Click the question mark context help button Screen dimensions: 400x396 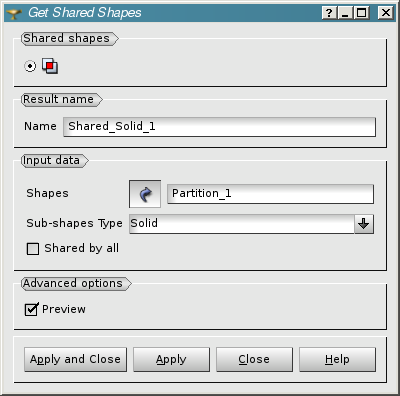click(329, 13)
